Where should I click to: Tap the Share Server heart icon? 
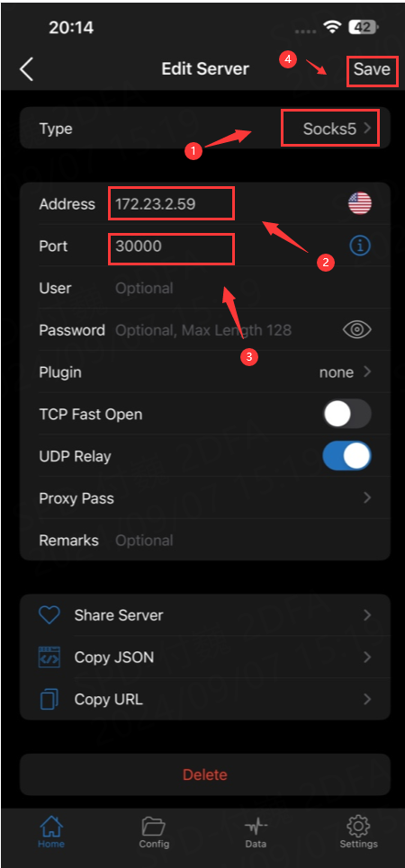49,615
